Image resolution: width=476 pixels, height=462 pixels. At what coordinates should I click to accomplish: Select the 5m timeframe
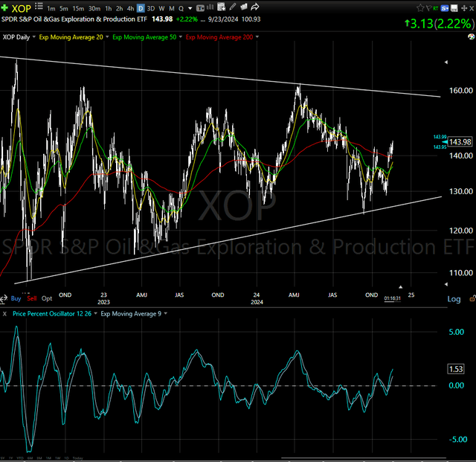click(x=64, y=8)
